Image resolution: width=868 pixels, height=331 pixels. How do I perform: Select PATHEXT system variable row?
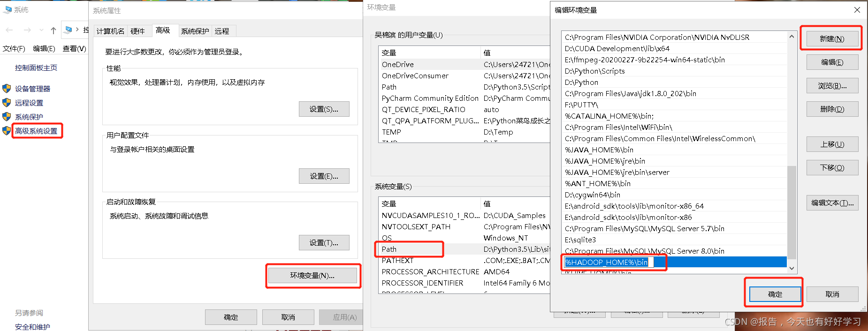click(464, 260)
